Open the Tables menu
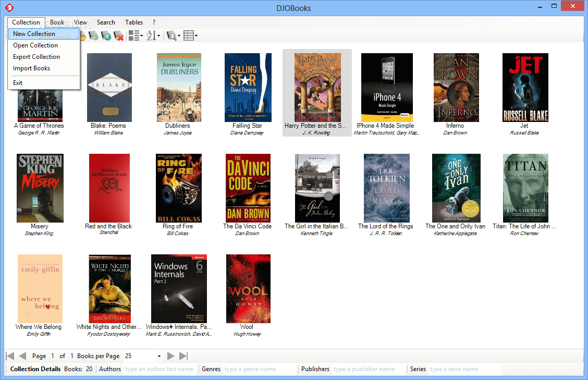 (x=134, y=22)
